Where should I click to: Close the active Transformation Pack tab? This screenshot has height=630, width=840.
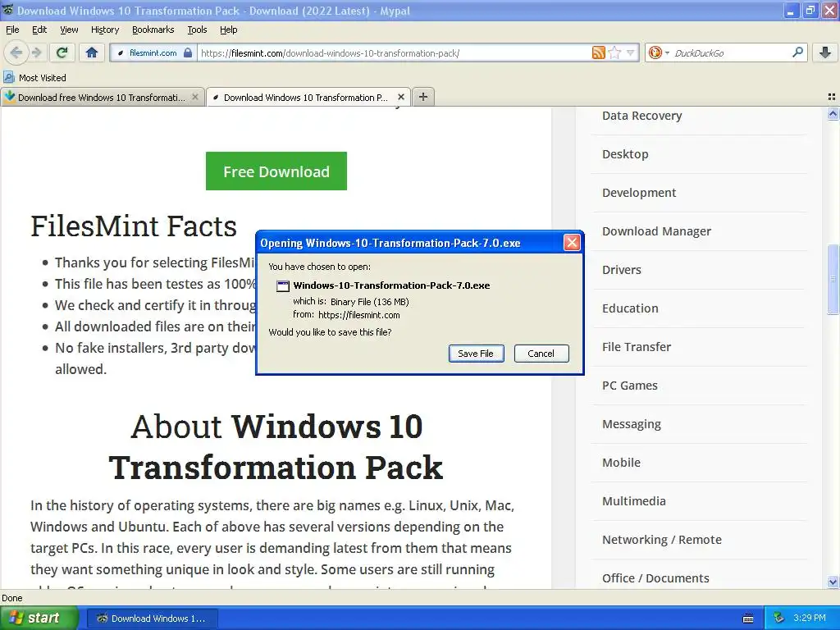[400, 97]
